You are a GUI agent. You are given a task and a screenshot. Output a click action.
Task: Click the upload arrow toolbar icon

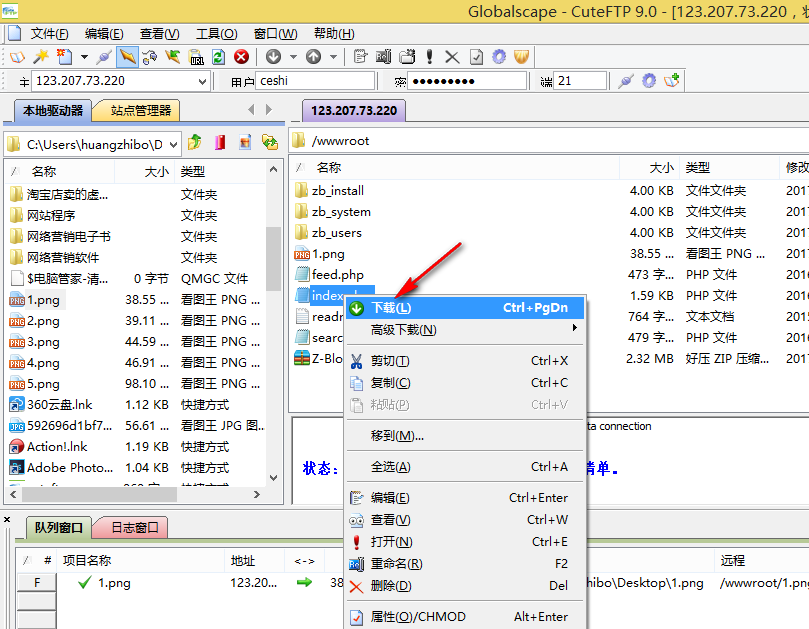pyautogui.click(x=313, y=57)
